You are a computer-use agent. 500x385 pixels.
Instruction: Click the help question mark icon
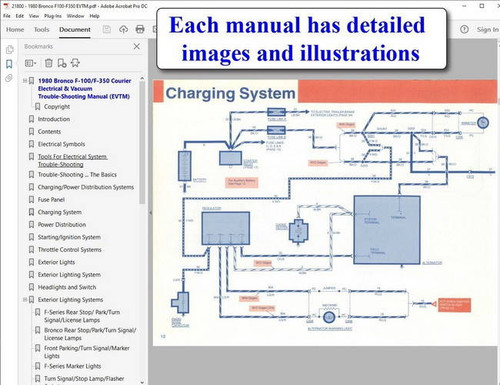[464, 29]
